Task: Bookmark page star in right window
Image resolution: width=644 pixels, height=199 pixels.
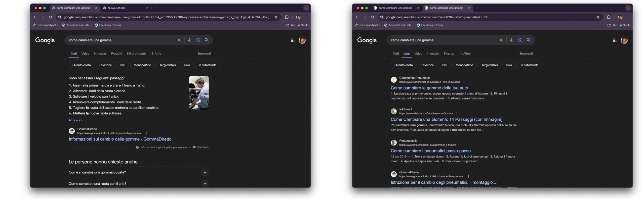Action: (x=598, y=17)
